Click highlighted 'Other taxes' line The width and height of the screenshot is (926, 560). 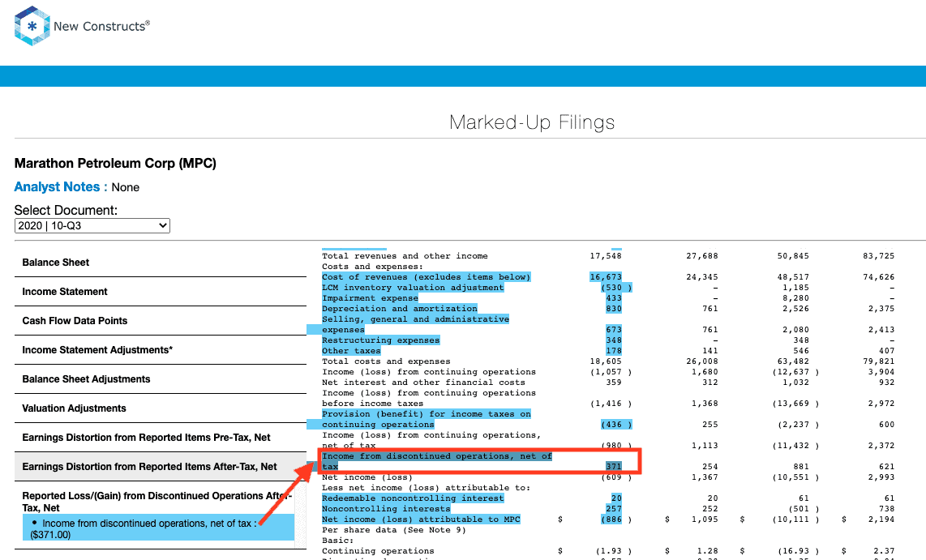point(351,351)
